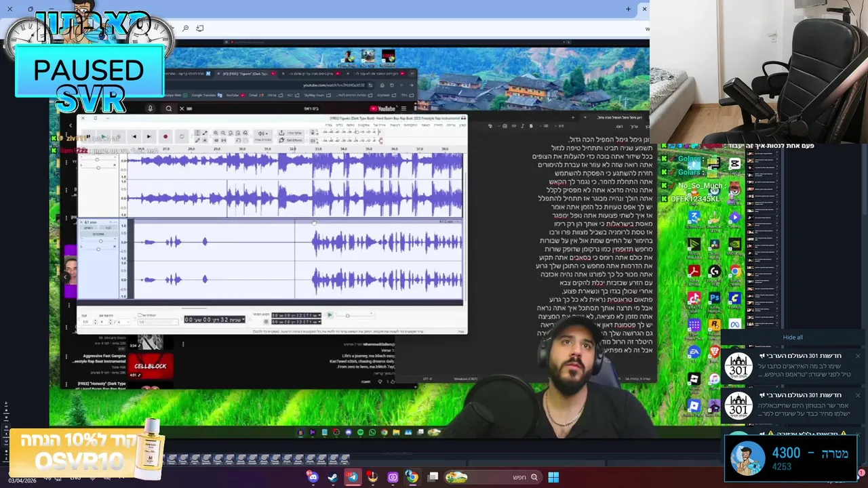
Task: Click the Windows Start button
Action: pos(553,477)
